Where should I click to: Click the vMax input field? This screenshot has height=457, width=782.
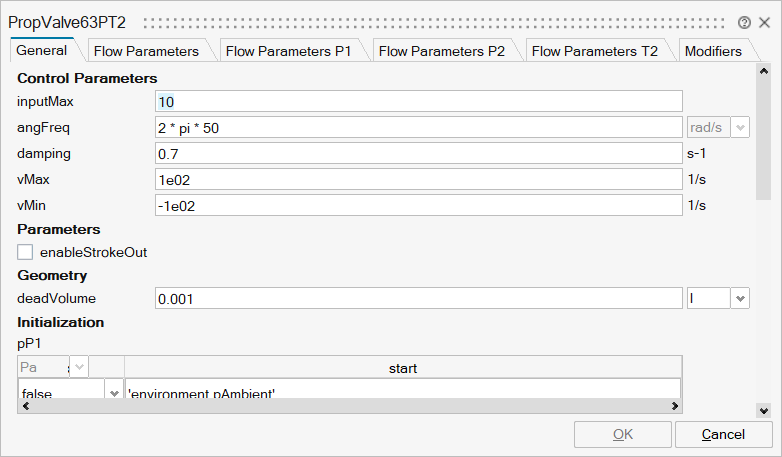pos(418,179)
